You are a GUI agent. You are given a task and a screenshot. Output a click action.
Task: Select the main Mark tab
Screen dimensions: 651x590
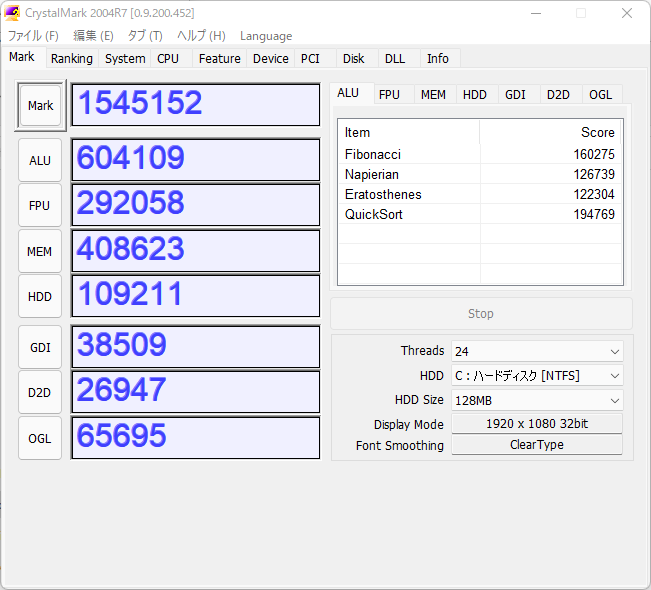22,57
